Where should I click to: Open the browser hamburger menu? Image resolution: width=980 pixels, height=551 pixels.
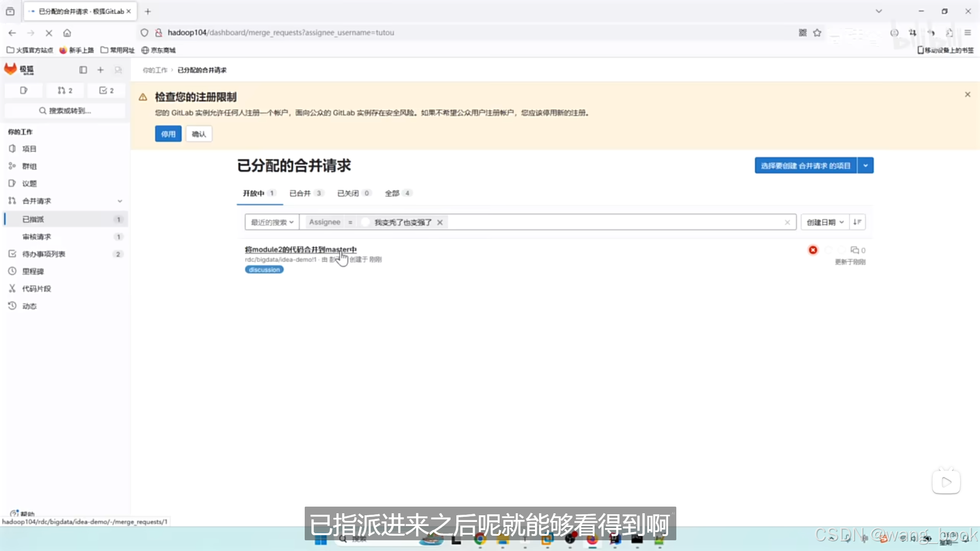click(x=967, y=33)
